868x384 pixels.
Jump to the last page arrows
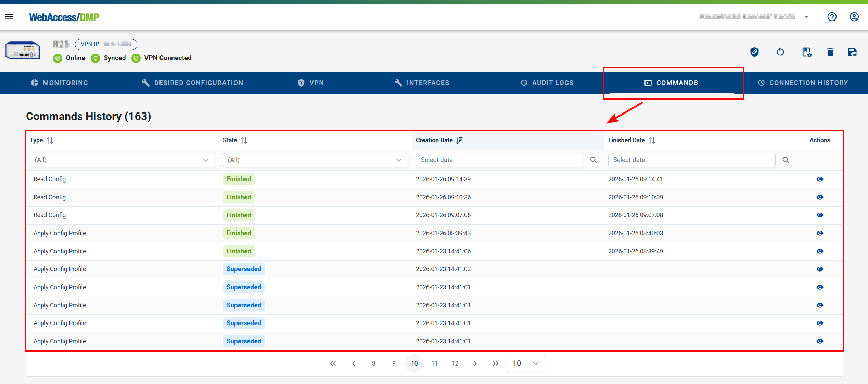(x=495, y=363)
